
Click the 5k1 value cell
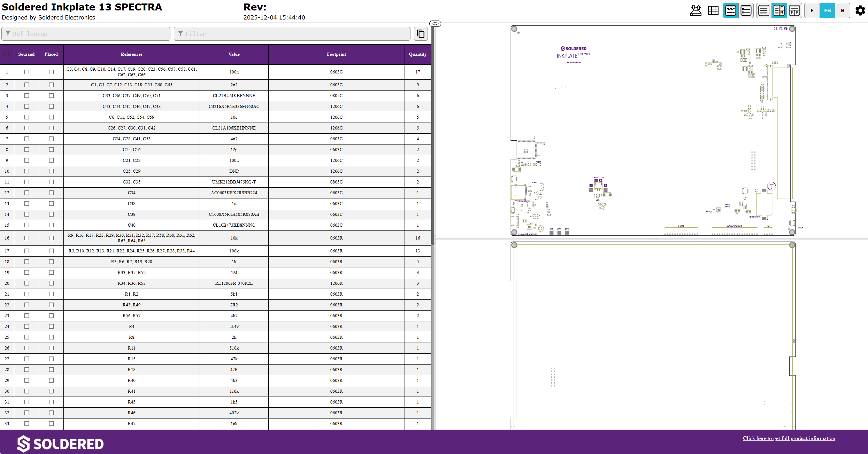click(234, 294)
